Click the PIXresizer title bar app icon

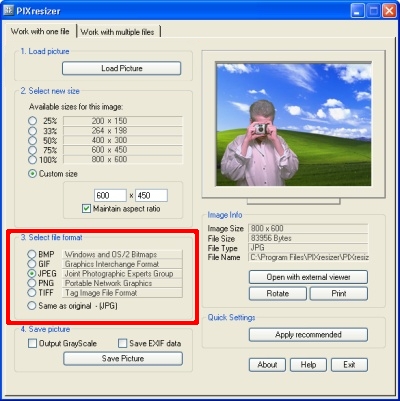8,10
